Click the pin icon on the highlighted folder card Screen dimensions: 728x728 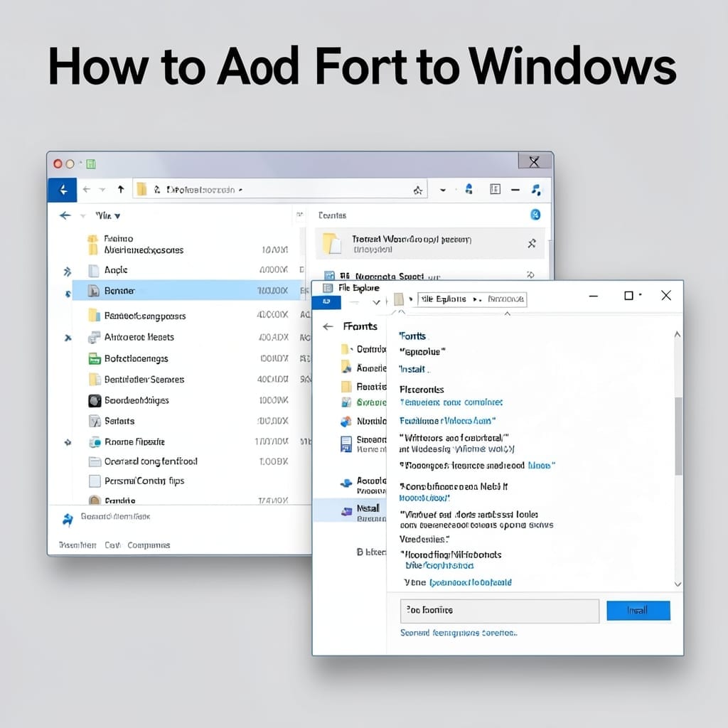(x=532, y=243)
